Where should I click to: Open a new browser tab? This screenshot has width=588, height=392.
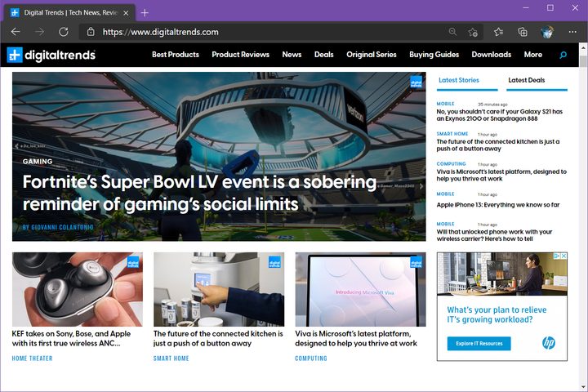click(145, 13)
